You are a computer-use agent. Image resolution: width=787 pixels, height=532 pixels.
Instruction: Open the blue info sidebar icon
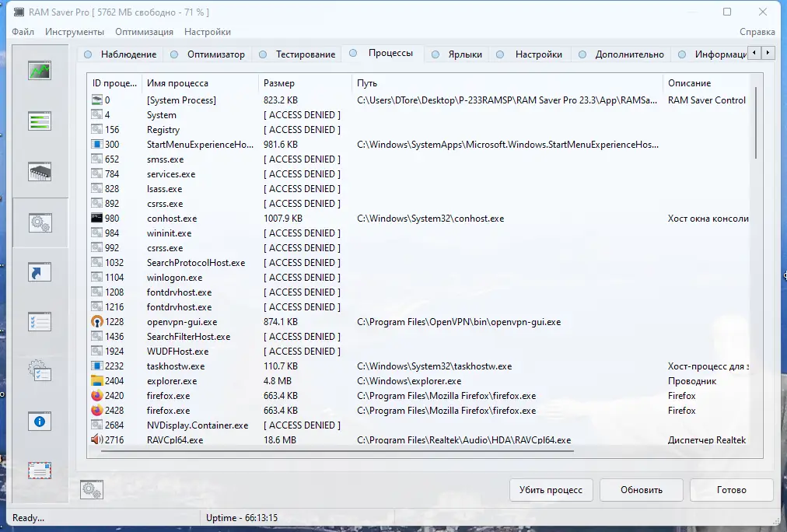click(x=40, y=422)
